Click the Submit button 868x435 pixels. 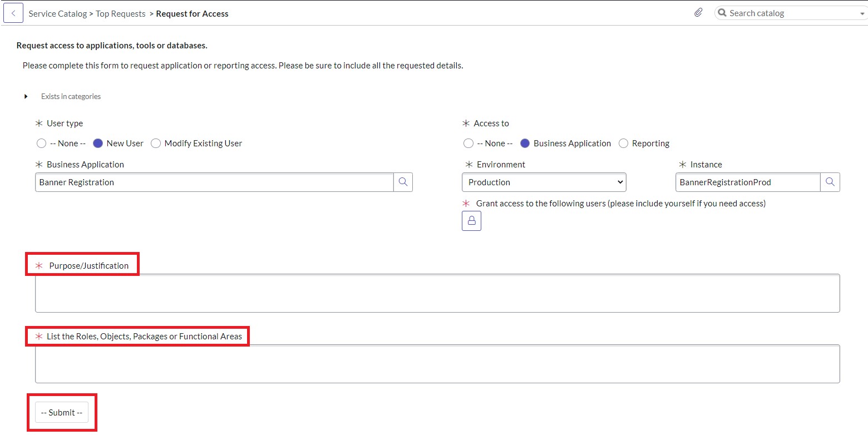point(61,412)
